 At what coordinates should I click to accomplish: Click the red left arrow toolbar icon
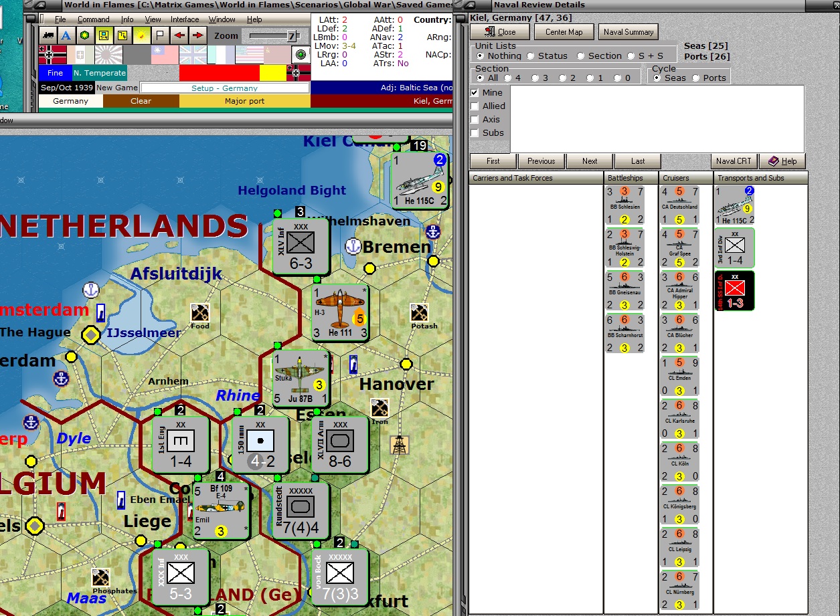click(179, 35)
